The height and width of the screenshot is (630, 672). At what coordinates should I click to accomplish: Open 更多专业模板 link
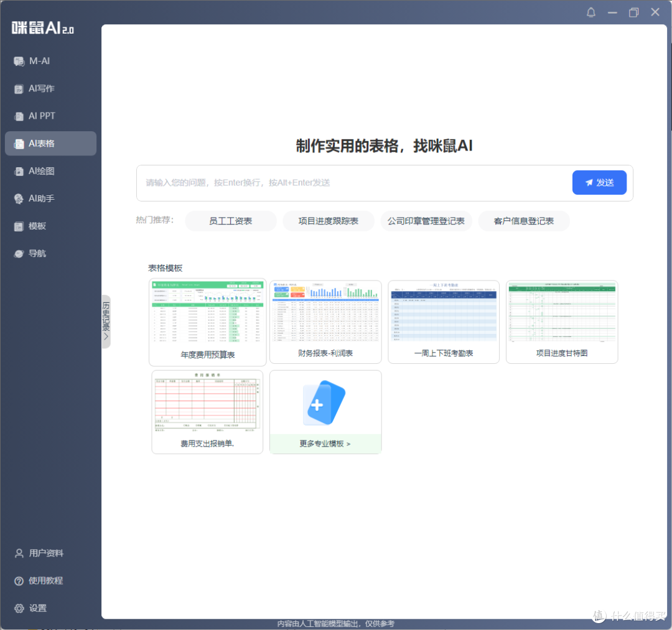325,443
